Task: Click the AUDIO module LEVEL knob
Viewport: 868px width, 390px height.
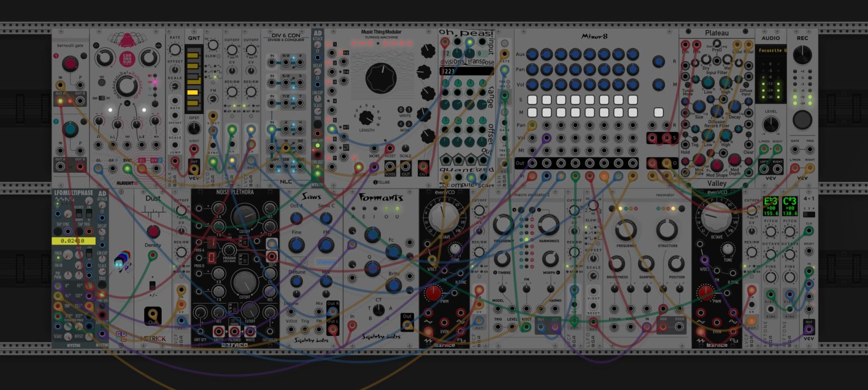Action: (771, 124)
